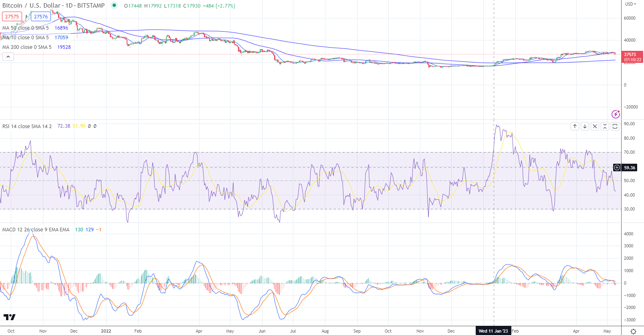Viewport: 644px width, 335px height.
Task: Click the OHLC change value +484 (+2.77%)
Action: tap(218, 6)
